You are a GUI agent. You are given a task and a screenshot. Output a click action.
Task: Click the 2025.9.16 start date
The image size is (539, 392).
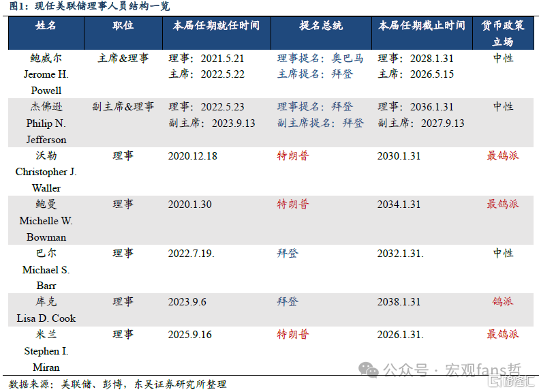coord(192,335)
